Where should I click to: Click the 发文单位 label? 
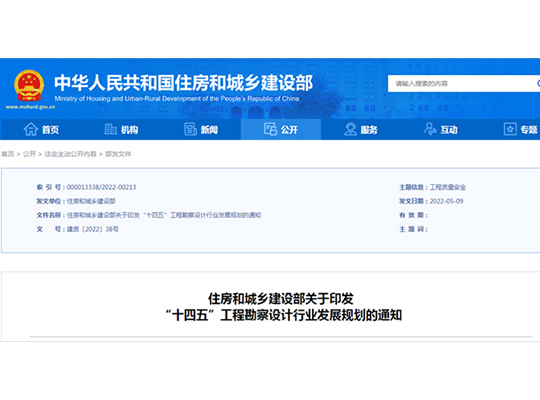51,201
